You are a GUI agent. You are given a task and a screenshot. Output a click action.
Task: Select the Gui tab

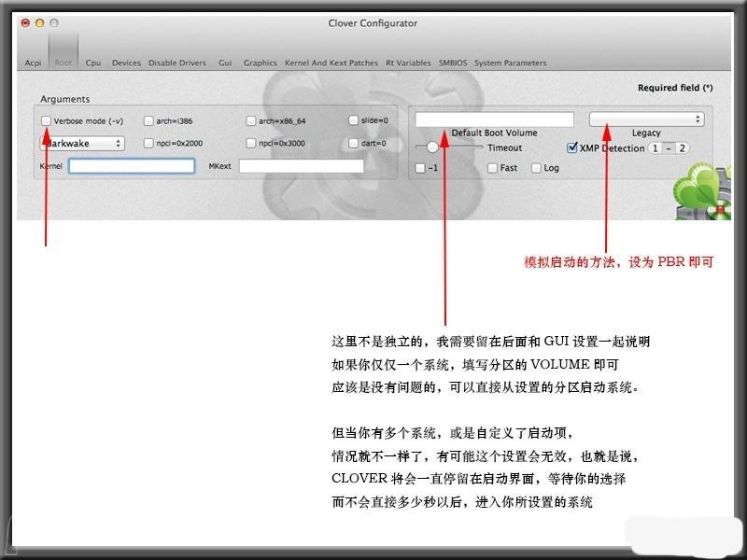click(x=225, y=63)
